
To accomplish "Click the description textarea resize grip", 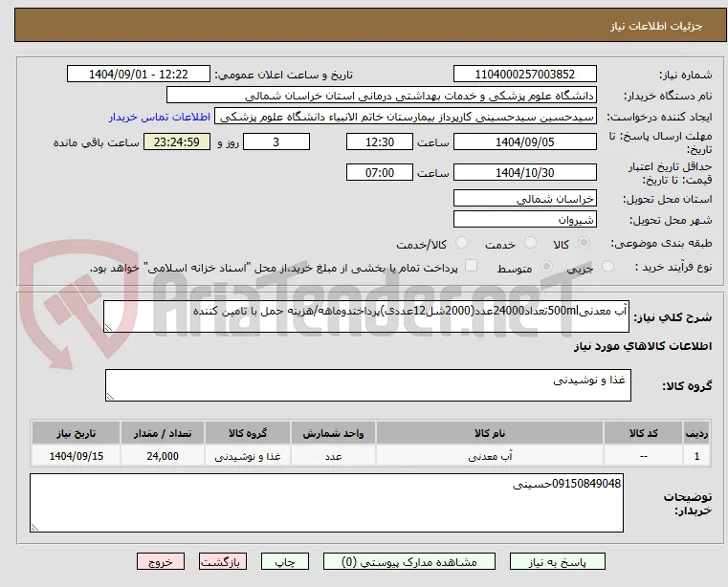I will [108, 328].
